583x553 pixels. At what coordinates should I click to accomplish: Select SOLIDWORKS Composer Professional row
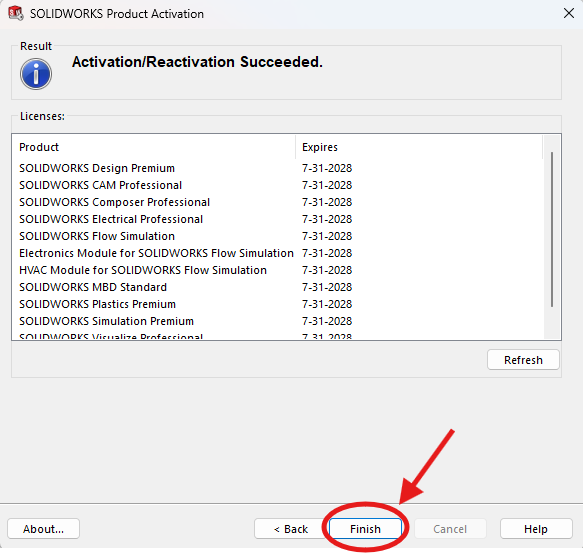pos(278,202)
